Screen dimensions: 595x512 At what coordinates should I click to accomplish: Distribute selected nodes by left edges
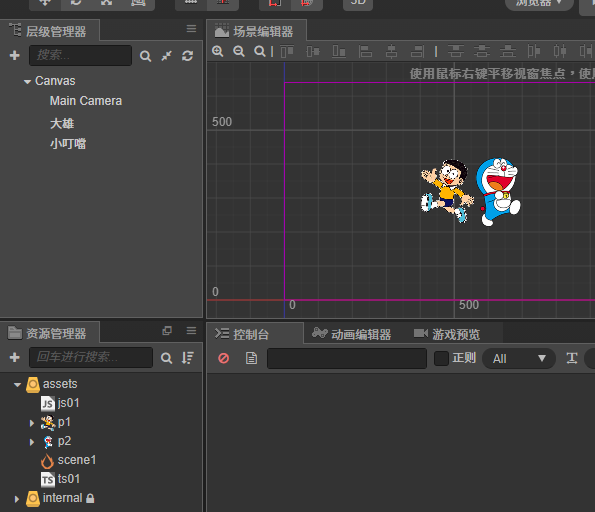pos(534,51)
